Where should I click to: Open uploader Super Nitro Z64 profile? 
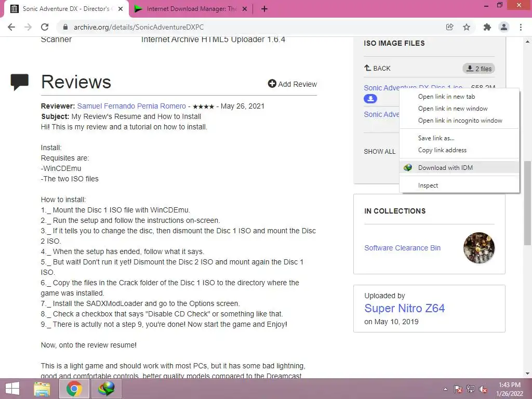[x=404, y=308]
